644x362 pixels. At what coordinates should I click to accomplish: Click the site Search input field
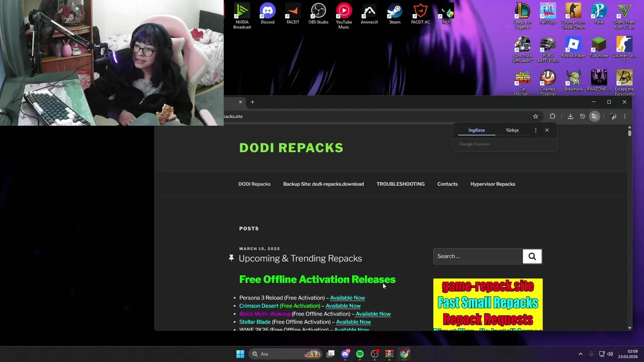[478, 256]
